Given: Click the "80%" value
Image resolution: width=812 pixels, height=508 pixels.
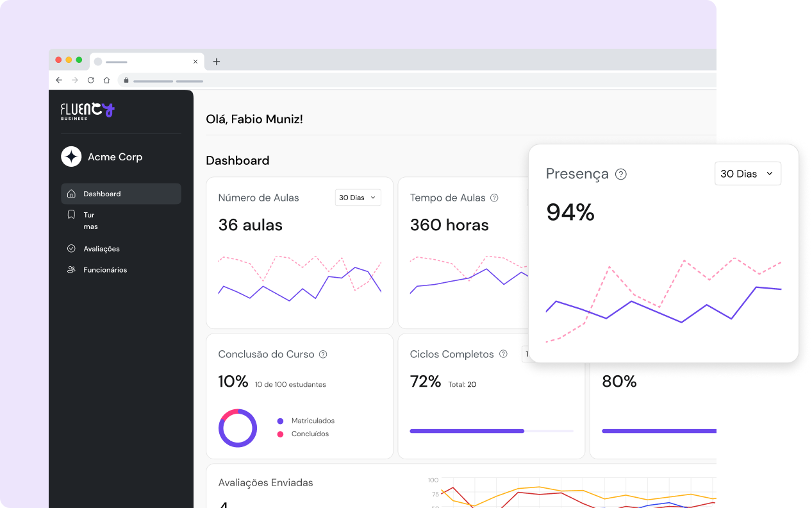Looking at the screenshot, I should pos(620,382).
